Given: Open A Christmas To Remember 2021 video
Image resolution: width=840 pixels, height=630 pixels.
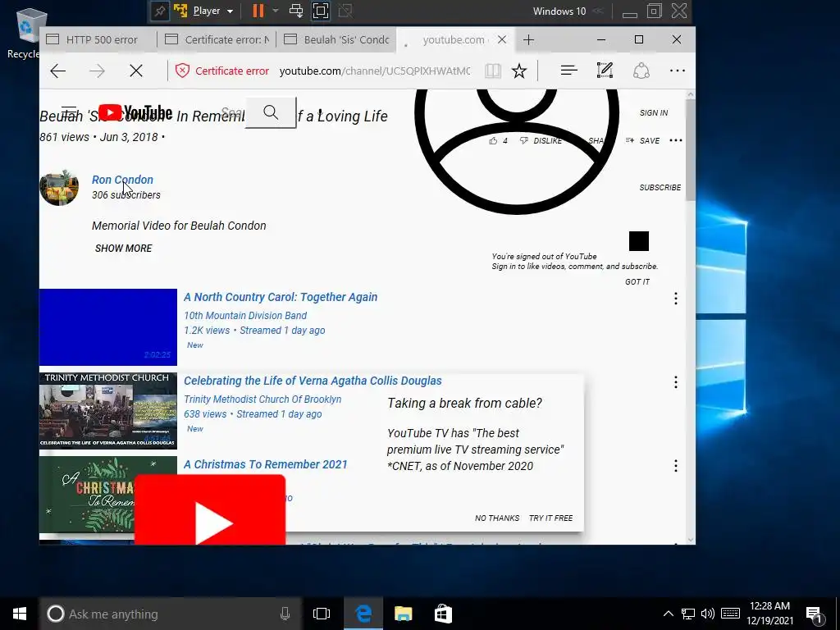Looking at the screenshot, I should point(265,464).
